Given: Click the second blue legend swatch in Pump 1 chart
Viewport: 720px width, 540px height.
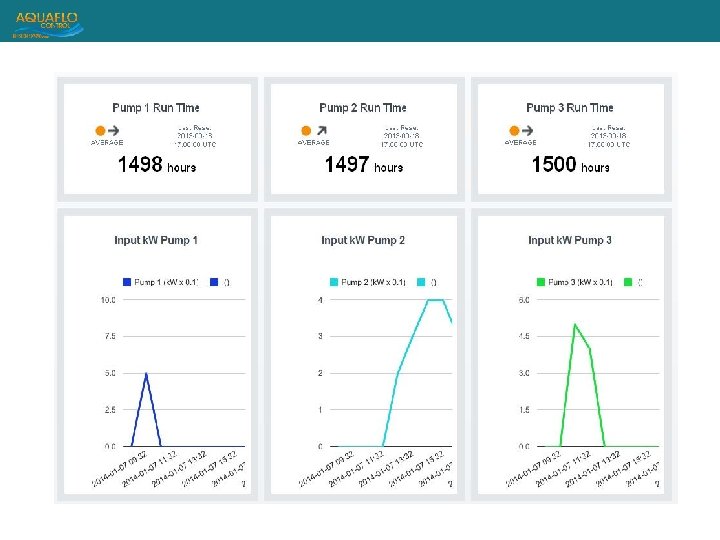Looking at the screenshot, I should click(x=214, y=282).
